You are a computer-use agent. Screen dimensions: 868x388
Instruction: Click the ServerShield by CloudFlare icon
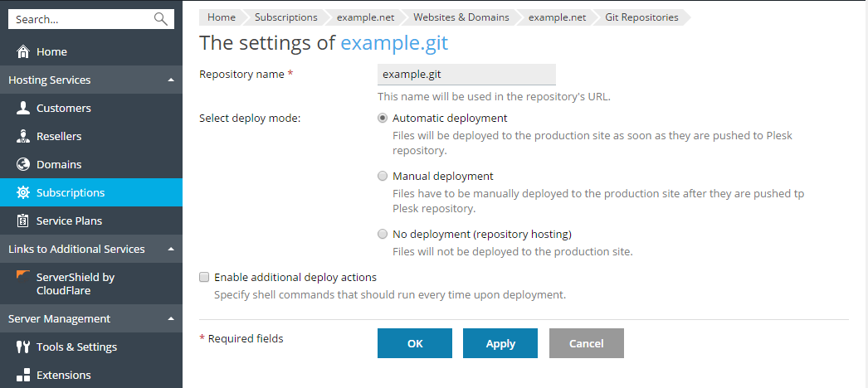pyautogui.click(x=23, y=277)
